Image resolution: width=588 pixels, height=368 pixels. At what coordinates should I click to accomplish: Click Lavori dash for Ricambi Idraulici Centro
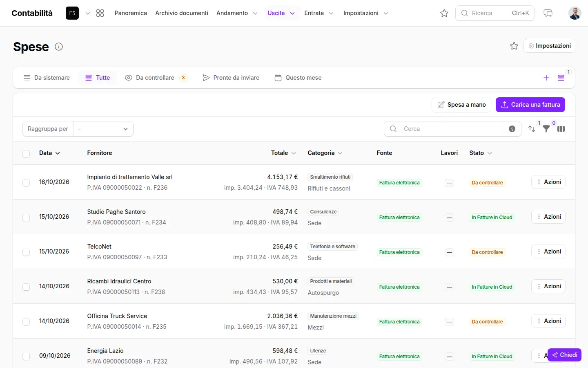click(449, 287)
